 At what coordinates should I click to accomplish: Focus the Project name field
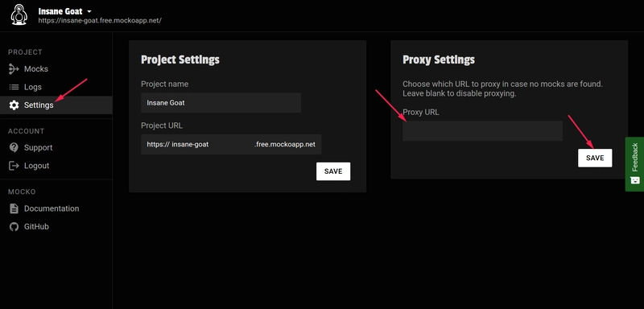point(221,102)
